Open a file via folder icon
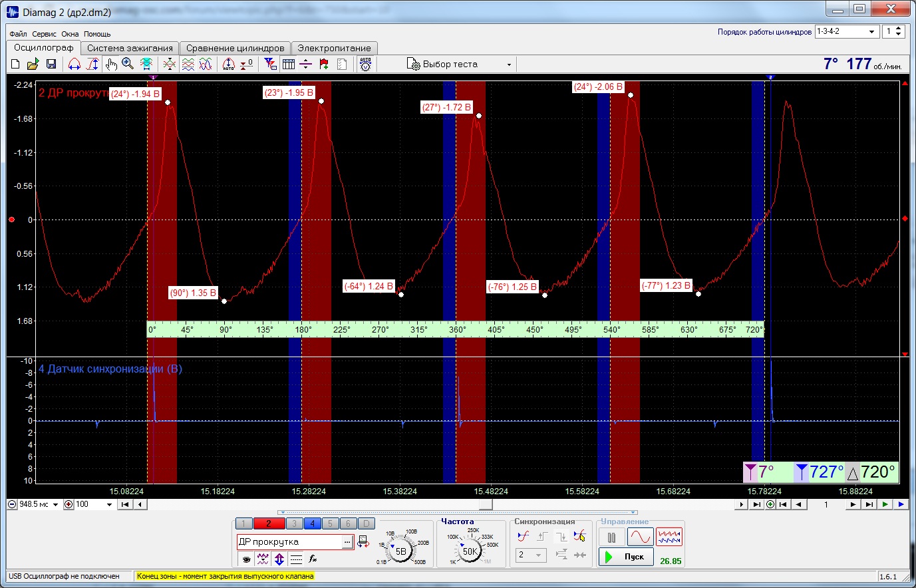The image size is (916, 588). [33, 64]
